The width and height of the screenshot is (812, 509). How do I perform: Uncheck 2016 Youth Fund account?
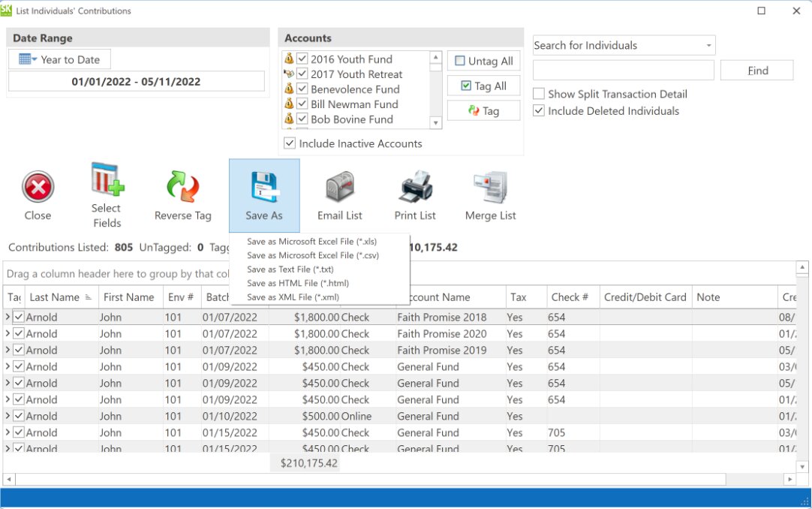tap(302, 59)
